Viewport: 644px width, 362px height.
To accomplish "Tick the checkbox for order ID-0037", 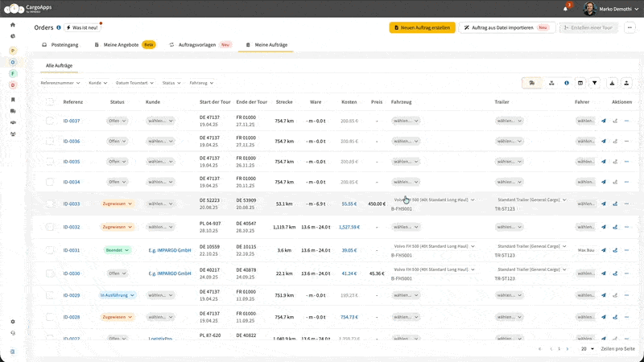I will [x=50, y=121].
